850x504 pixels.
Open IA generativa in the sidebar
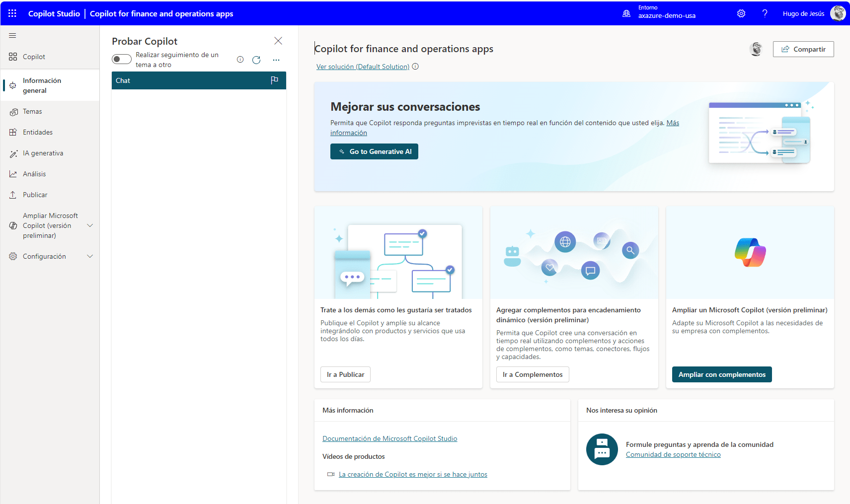point(43,153)
